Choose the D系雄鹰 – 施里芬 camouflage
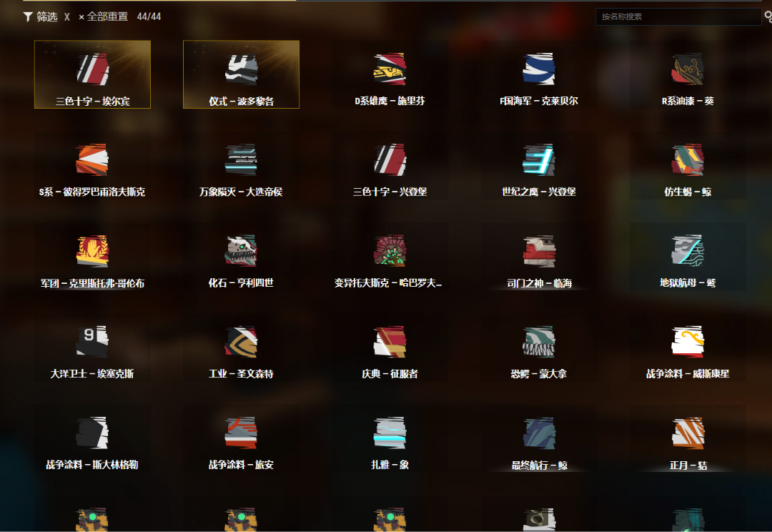This screenshot has height=532, width=772. (x=390, y=74)
